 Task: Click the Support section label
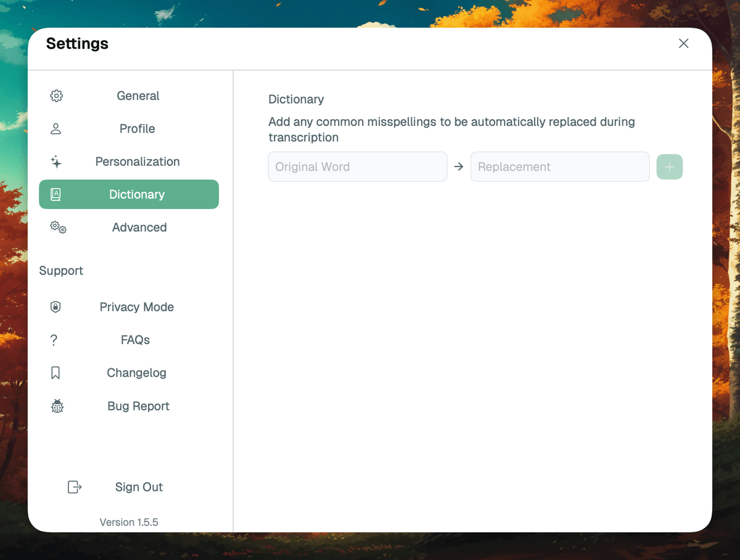61,271
